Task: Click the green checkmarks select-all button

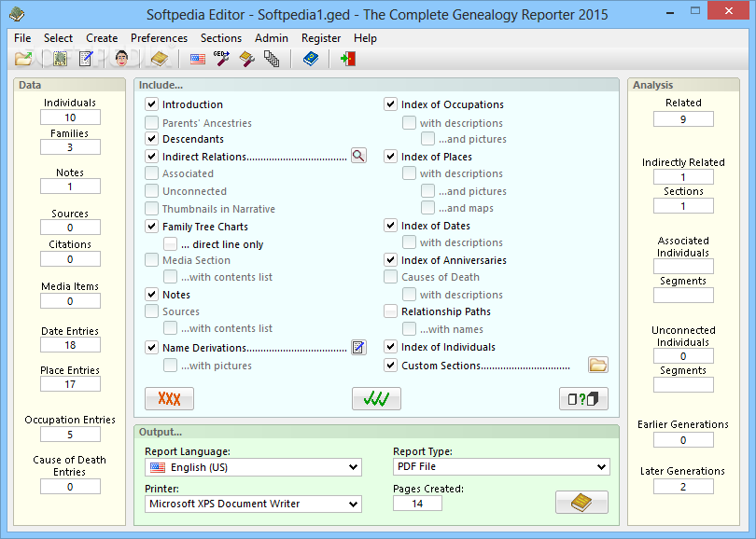Action: point(376,398)
